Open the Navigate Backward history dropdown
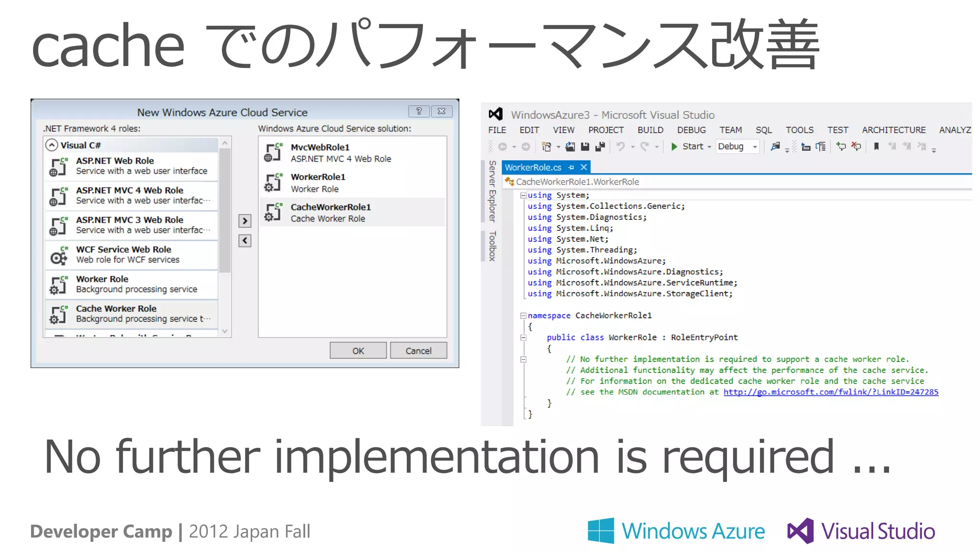Viewport: 980px width, 552px height. pyautogui.click(x=514, y=147)
